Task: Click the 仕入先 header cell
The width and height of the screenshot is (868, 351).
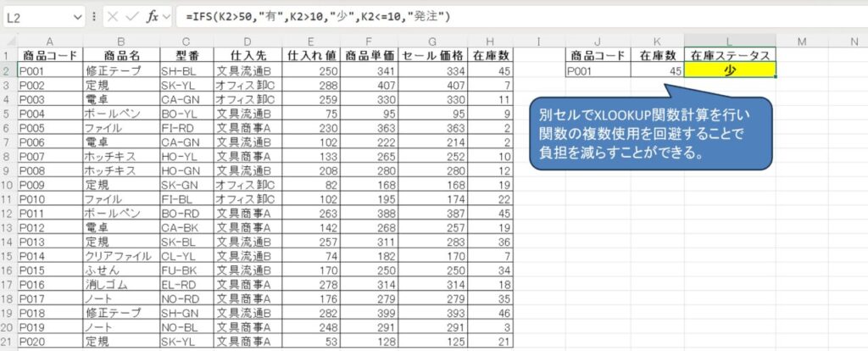Action: click(x=248, y=55)
